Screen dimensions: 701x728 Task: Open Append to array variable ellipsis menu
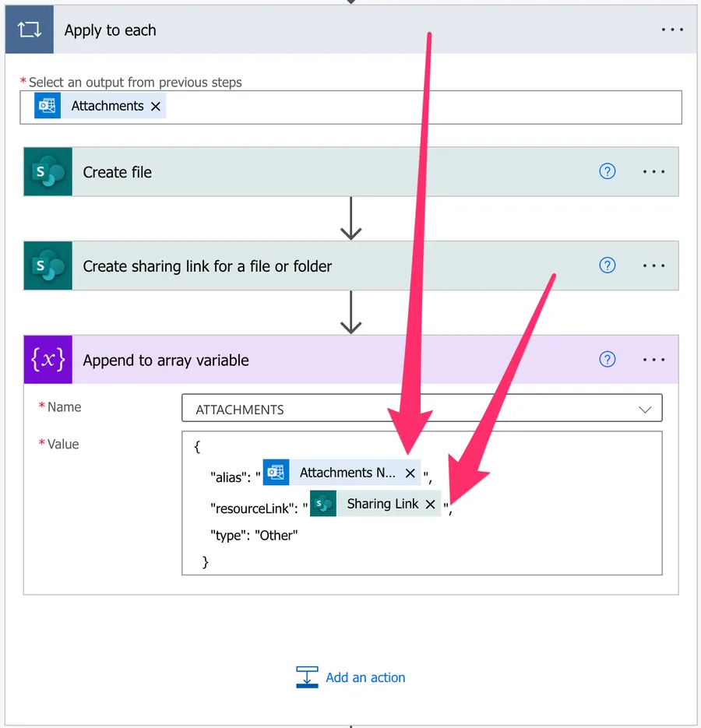(x=654, y=360)
